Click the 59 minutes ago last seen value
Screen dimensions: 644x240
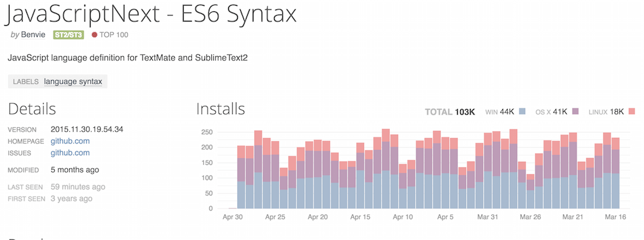click(78, 187)
